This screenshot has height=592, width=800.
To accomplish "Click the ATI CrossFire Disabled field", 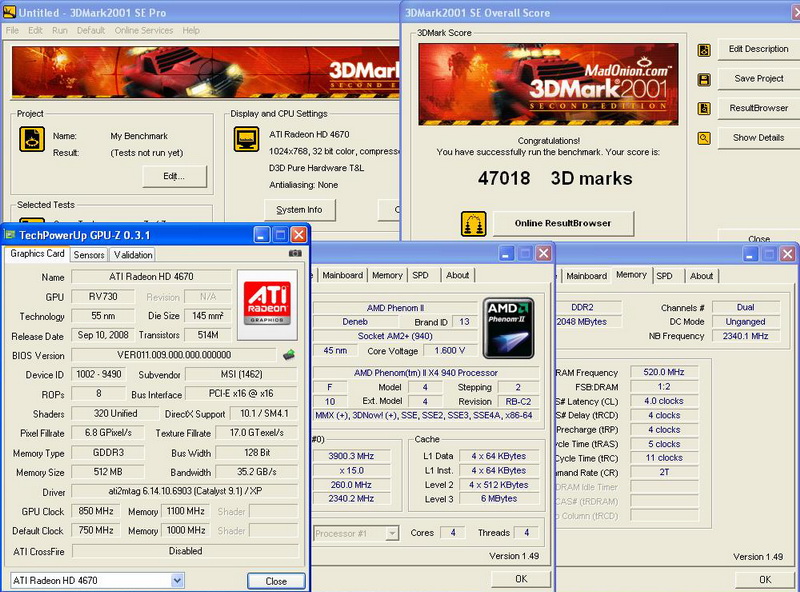I will click(185, 551).
